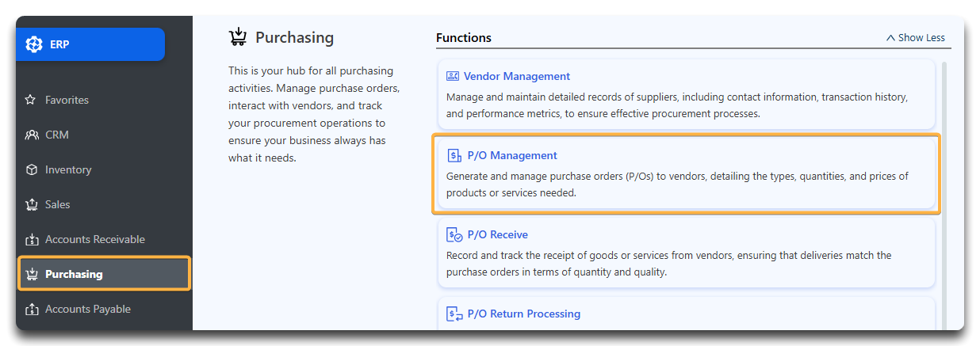Open Purchasing in the sidebar
This screenshot has height=346, width=980.
[x=104, y=274]
